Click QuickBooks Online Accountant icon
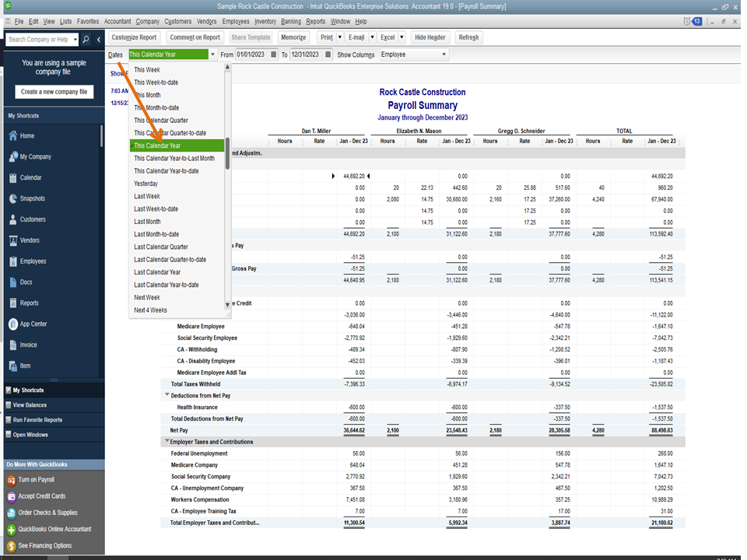This screenshot has height=560, width=747. click(12, 530)
